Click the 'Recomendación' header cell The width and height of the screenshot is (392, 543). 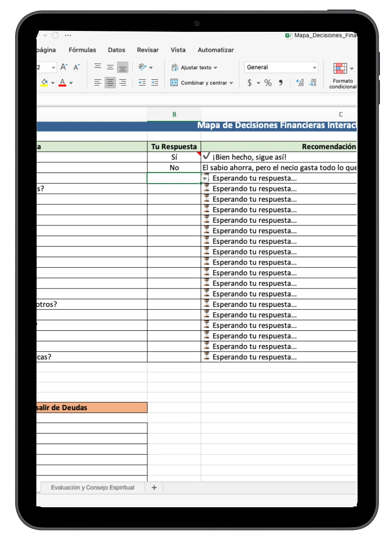(x=279, y=147)
